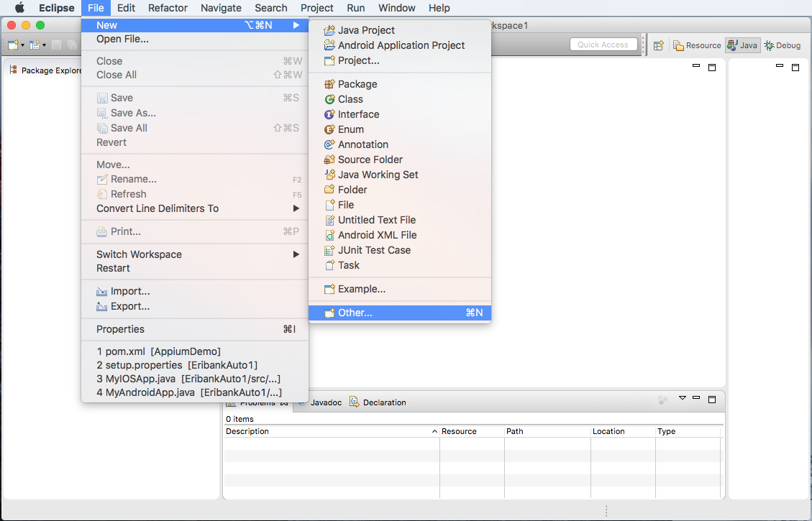
Task: Open recent file setup.properties [EribankAuto1]
Action: 195,365
